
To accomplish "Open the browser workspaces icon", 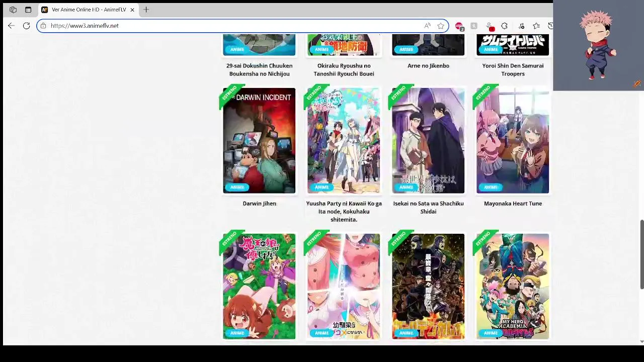I will coord(13,10).
